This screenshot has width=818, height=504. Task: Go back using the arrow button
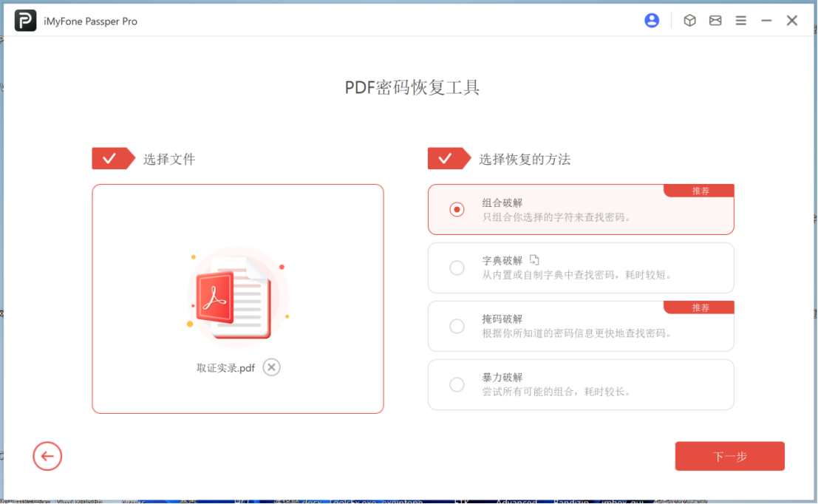(x=47, y=456)
